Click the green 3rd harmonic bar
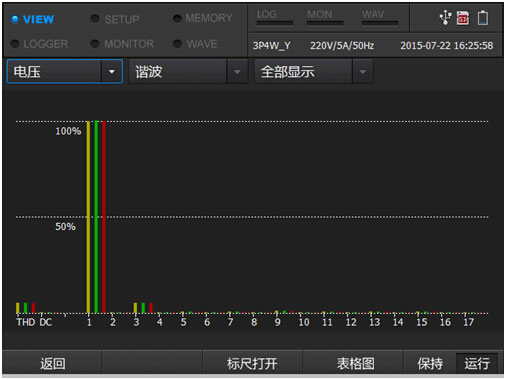This screenshot has width=506, height=380. (143, 308)
